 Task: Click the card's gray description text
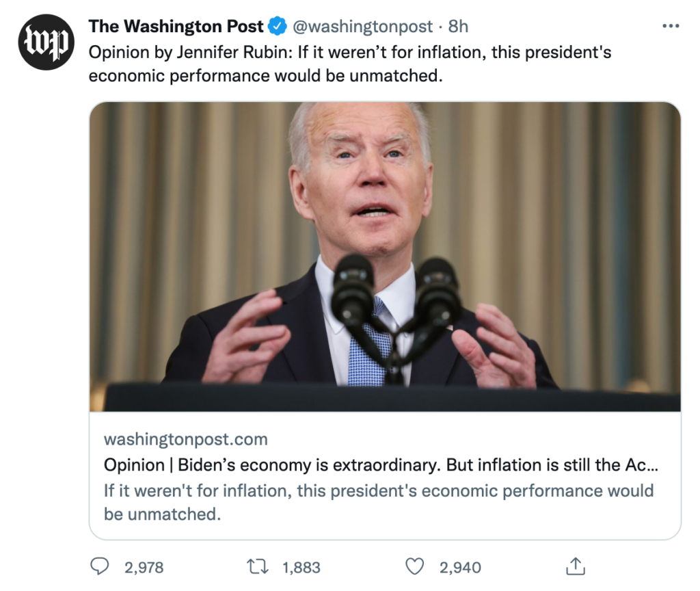click(378, 502)
